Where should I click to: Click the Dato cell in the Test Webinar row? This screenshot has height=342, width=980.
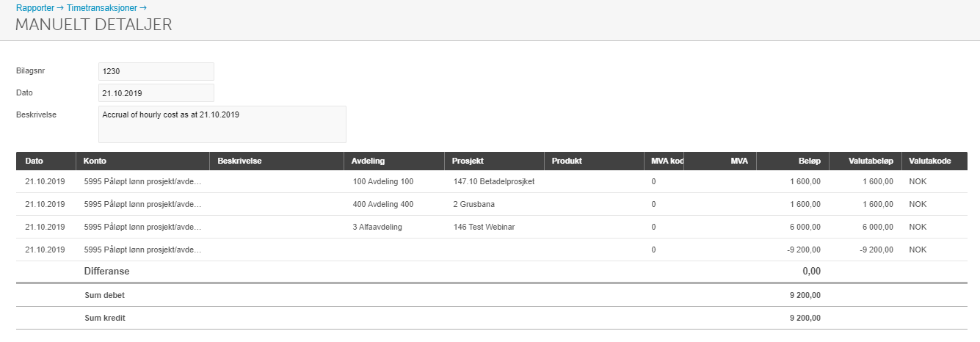pyautogui.click(x=46, y=227)
